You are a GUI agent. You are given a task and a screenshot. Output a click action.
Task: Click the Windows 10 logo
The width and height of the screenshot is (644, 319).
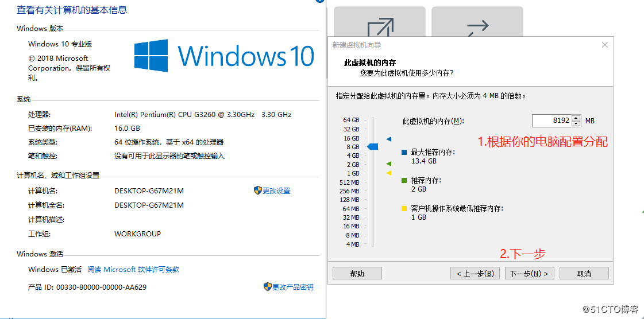[x=224, y=56]
